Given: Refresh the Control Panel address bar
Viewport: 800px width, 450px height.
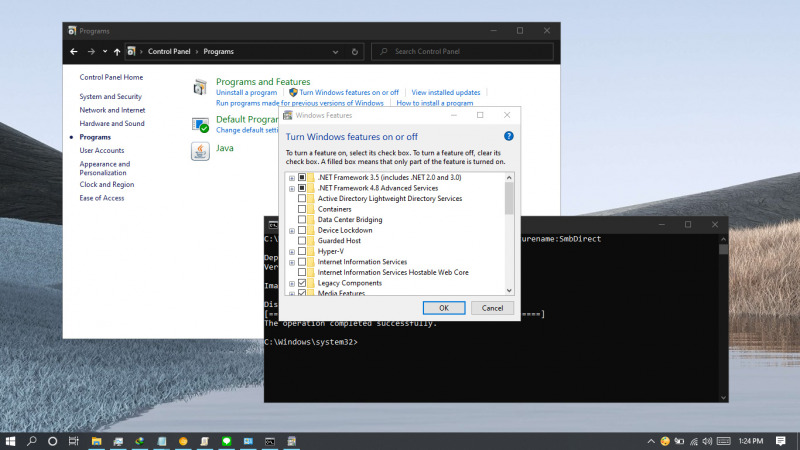Looking at the screenshot, I should coord(355,52).
